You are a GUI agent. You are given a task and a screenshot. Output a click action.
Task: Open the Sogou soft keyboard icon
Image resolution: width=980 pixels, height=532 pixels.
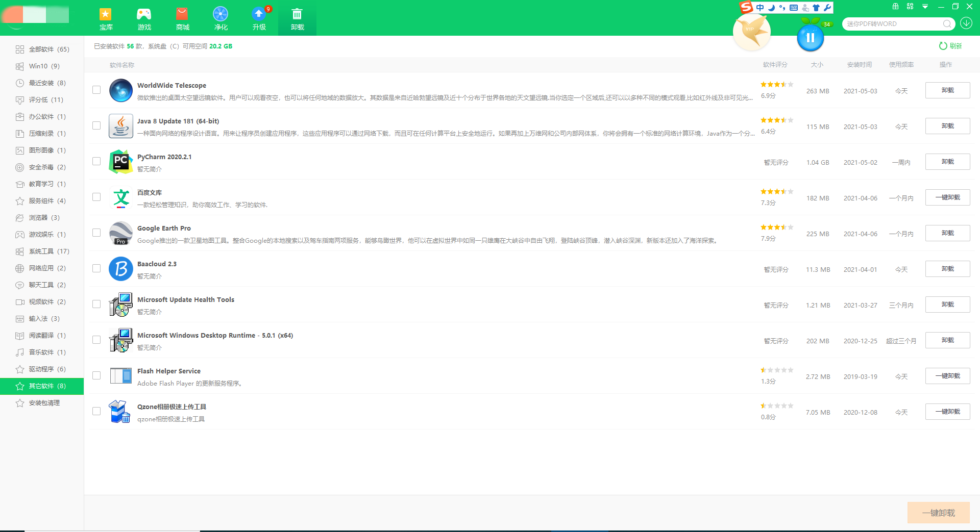[794, 8]
